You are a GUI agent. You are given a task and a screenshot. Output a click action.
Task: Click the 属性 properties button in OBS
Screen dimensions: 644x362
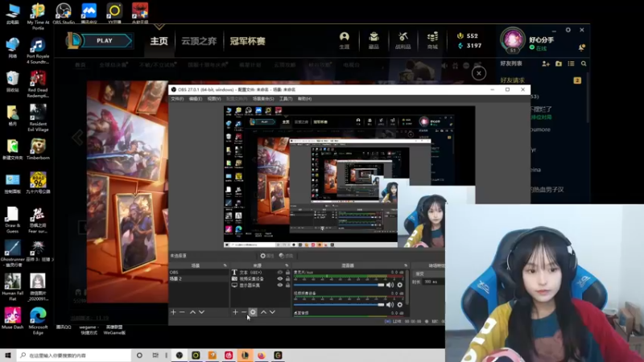point(267,256)
